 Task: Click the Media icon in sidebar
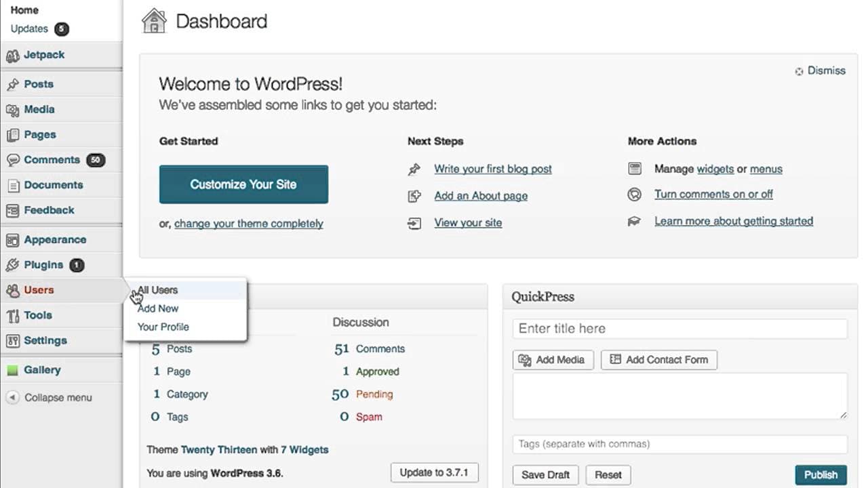click(12, 110)
